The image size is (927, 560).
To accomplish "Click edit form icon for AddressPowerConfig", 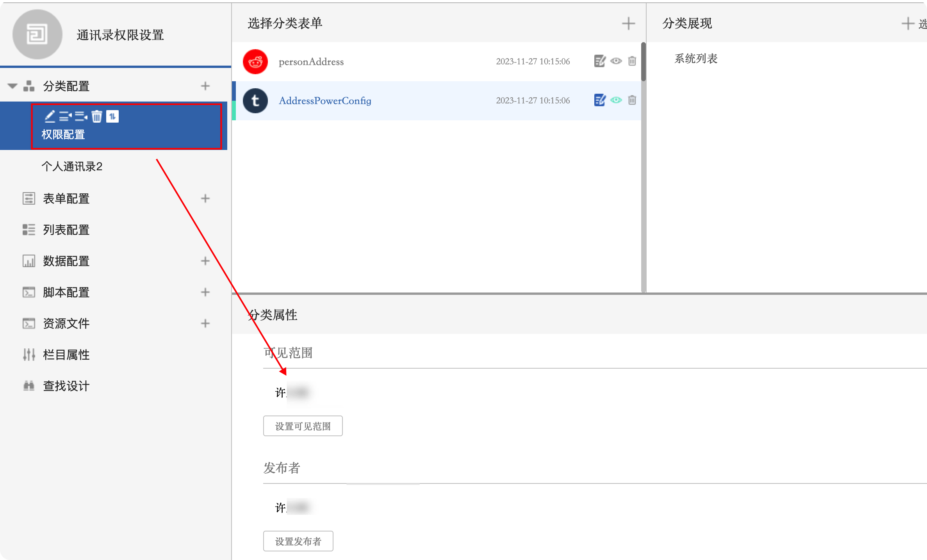I will tap(599, 100).
